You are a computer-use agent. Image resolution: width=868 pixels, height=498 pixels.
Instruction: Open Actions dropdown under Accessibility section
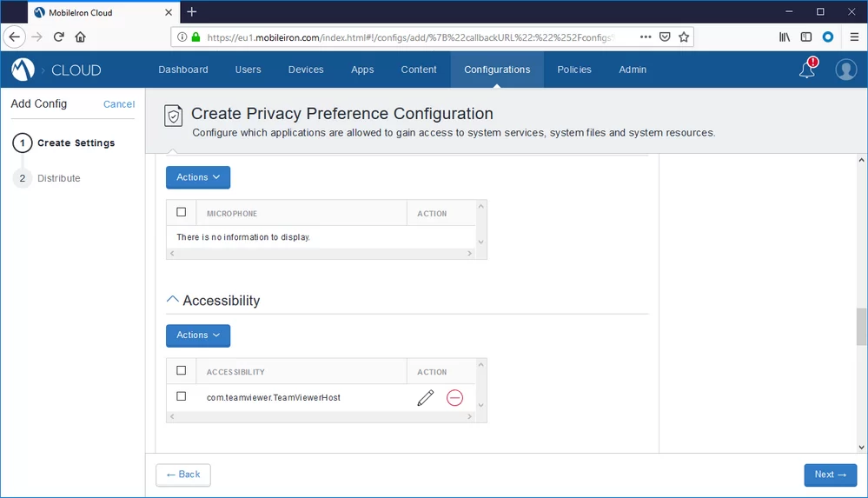198,335
